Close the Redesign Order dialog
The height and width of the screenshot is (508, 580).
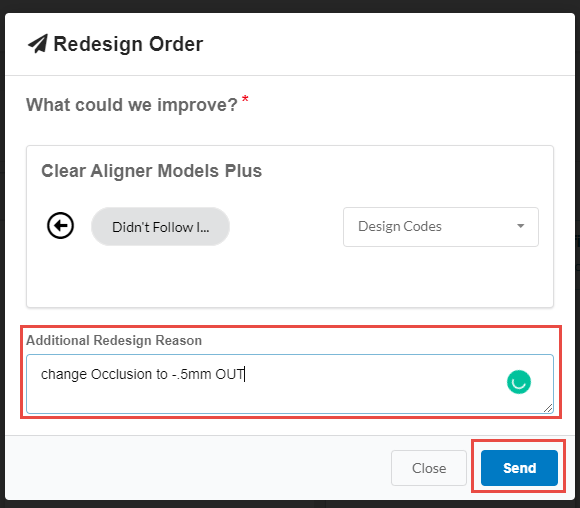pos(429,468)
